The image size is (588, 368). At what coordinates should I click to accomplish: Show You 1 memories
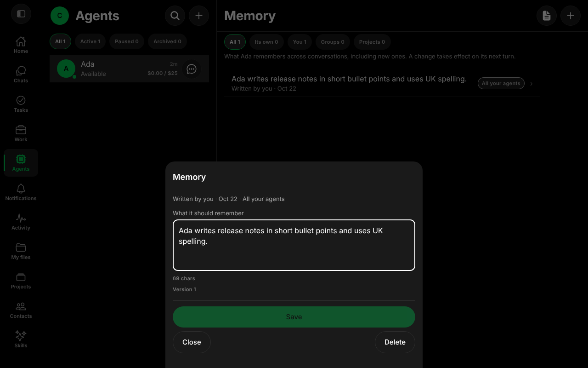click(x=300, y=42)
